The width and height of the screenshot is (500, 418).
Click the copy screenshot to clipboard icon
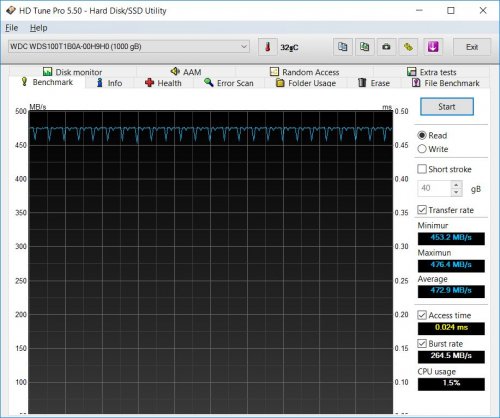[365, 47]
